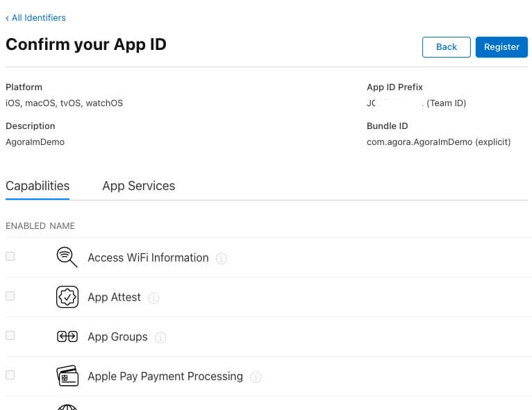Click the Bundle ID value com.agora.AgoraImDemo
This screenshot has height=410, width=532.
[x=418, y=142]
